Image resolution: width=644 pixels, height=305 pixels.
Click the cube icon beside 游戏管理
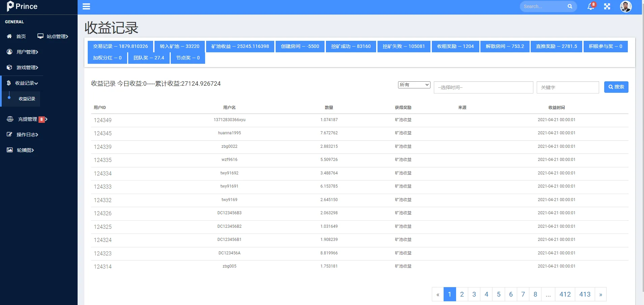pyautogui.click(x=9, y=67)
